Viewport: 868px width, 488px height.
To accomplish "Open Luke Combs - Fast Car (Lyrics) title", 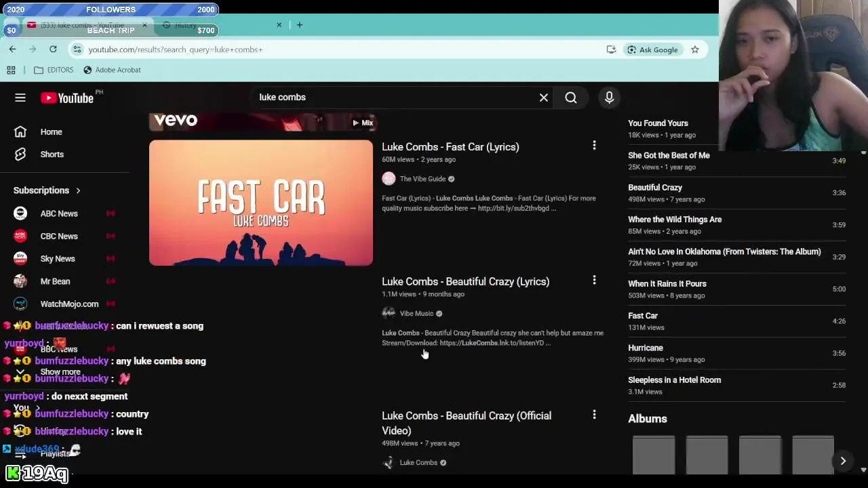I will (x=450, y=147).
